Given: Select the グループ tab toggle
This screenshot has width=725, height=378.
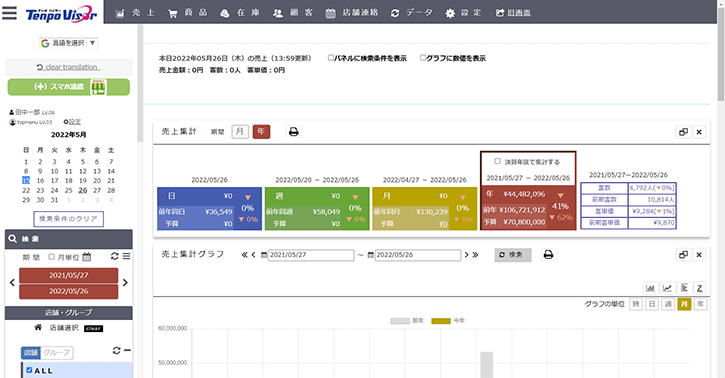Looking at the screenshot, I should pyautogui.click(x=57, y=353).
